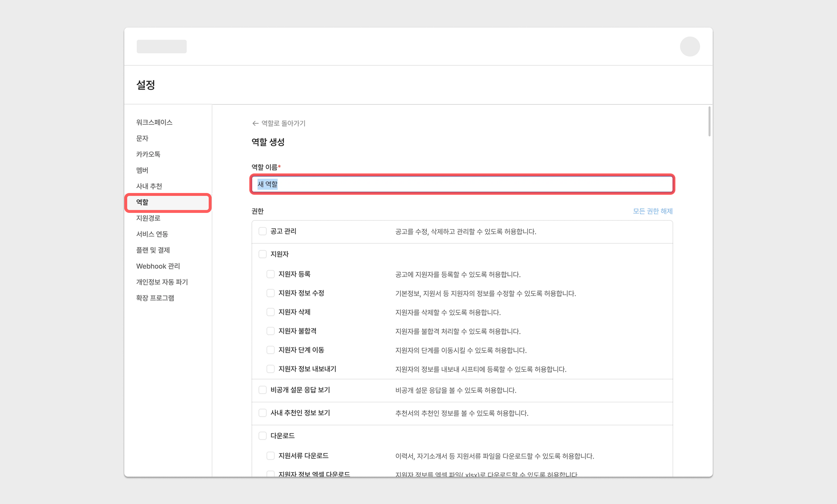Check the 다운로드 group checkbox

point(262,436)
